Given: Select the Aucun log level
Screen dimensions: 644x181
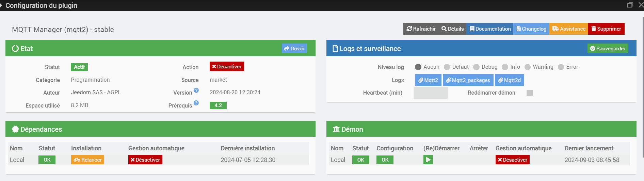Looking at the screenshot, I should 418,67.
